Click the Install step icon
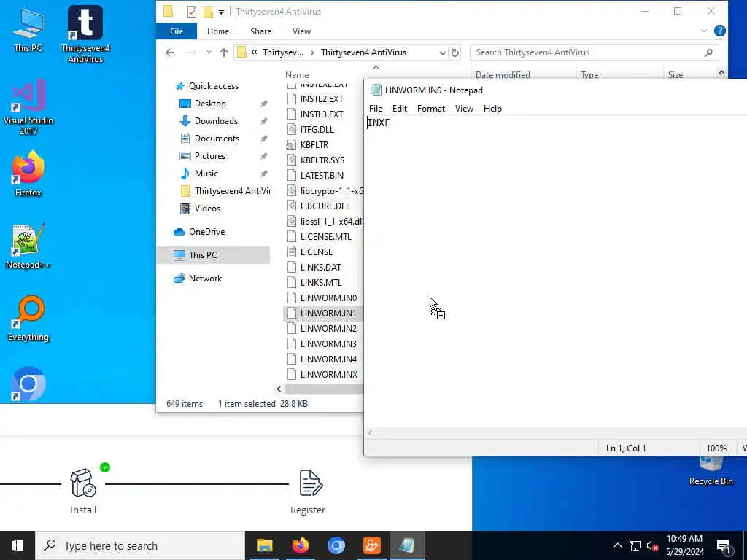Screen dimensions: 747x560 pyautogui.click(x=83, y=483)
